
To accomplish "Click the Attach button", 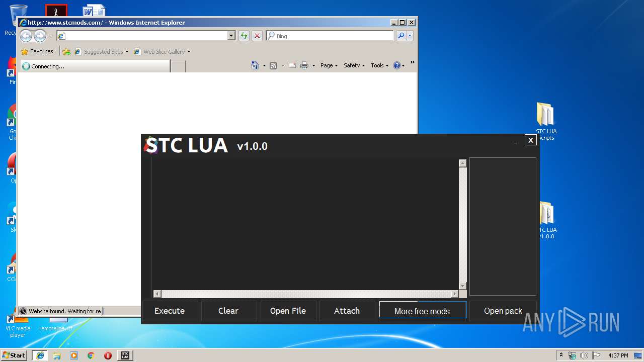I will (347, 311).
